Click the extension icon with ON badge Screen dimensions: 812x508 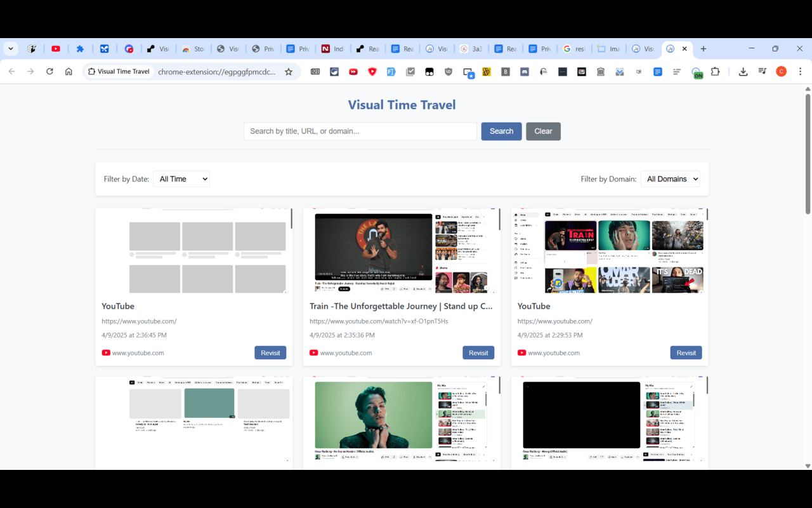point(697,72)
